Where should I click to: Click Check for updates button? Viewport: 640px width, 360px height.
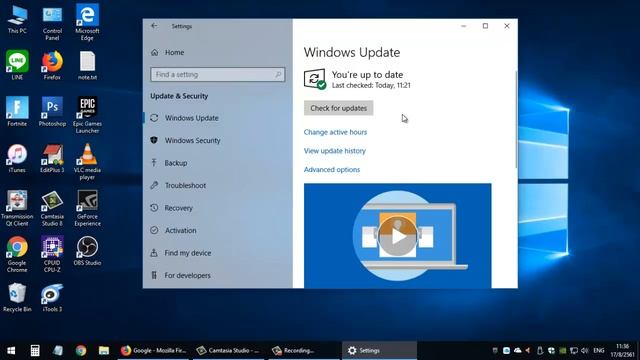(x=338, y=108)
